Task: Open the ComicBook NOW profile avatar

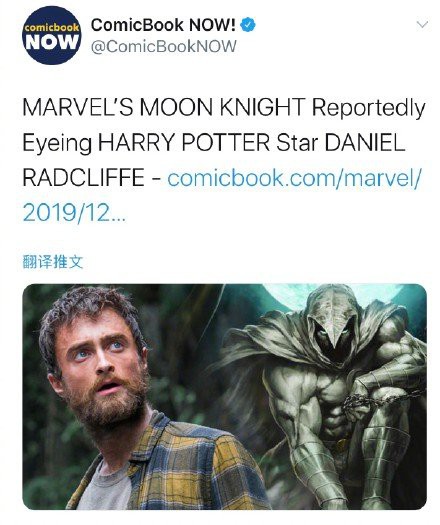Action: (51, 35)
